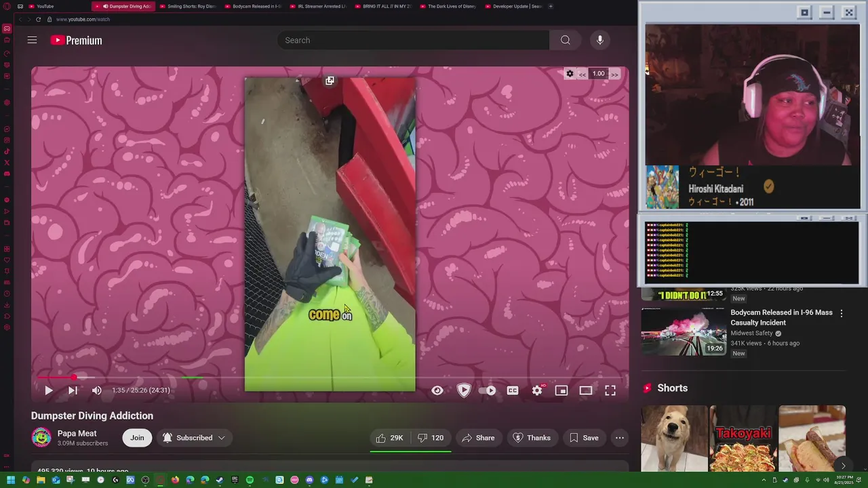Like the video with 29K likes
This screenshot has width=868, height=488.
point(389,438)
